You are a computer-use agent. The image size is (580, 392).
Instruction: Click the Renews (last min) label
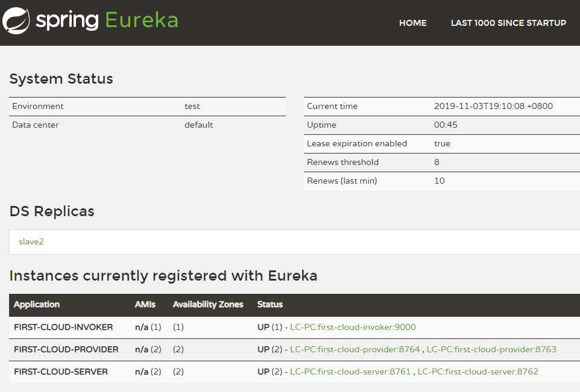pos(342,181)
